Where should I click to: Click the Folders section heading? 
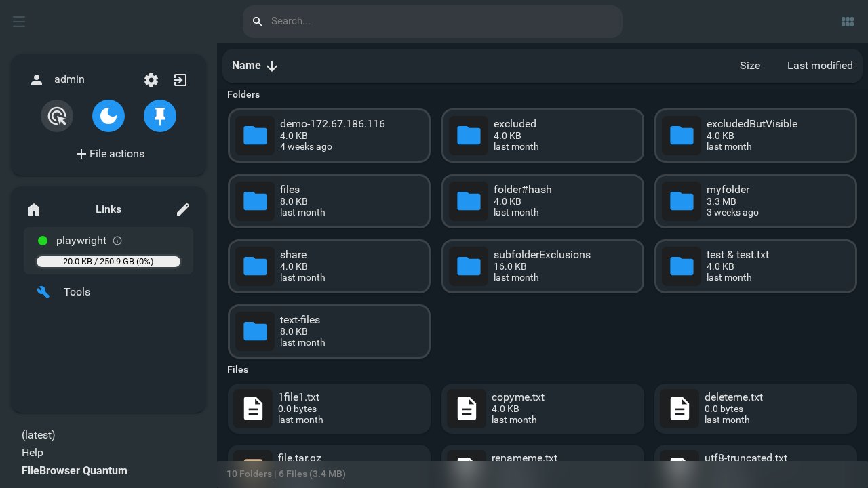point(243,94)
